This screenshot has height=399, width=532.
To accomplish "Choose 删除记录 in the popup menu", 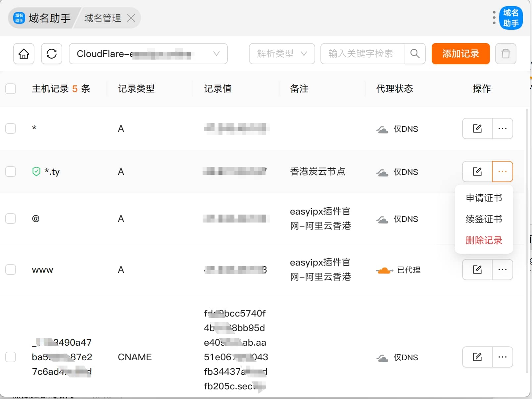I will (484, 240).
